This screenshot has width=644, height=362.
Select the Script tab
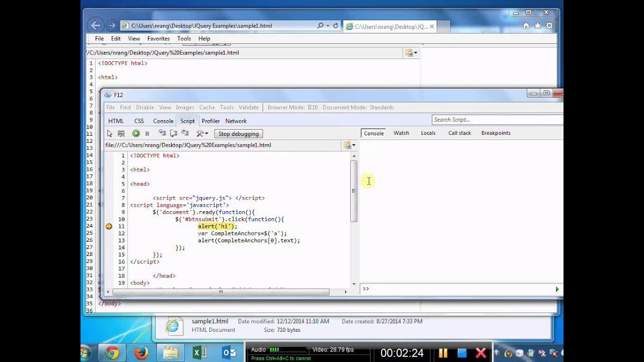pyautogui.click(x=187, y=121)
